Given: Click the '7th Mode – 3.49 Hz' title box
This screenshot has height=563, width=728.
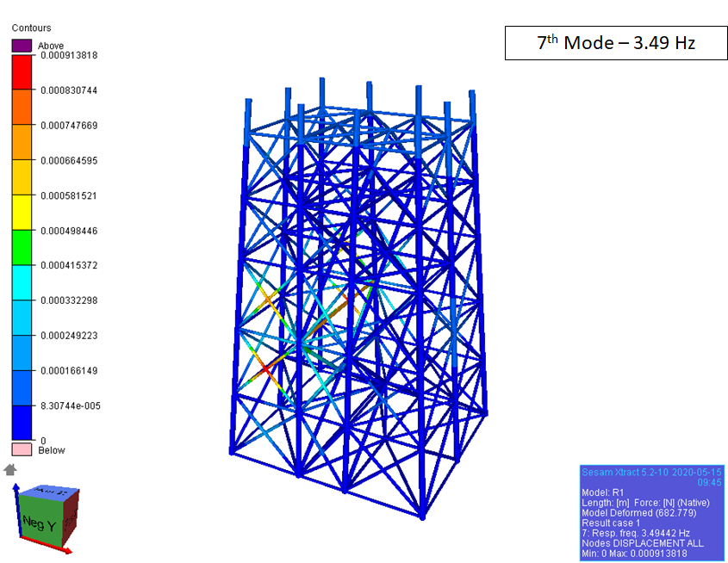Looking at the screenshot, I should point(616,42).
